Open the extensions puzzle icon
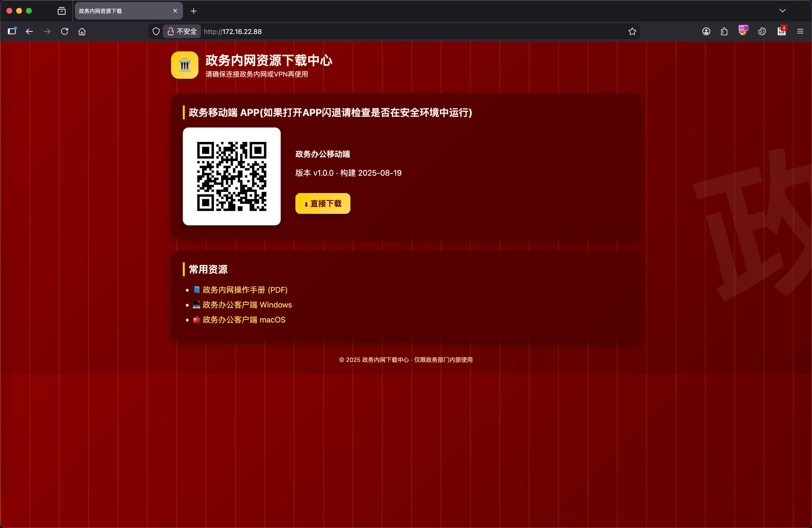This screenshot has width=812, height=528. [724, 31]
